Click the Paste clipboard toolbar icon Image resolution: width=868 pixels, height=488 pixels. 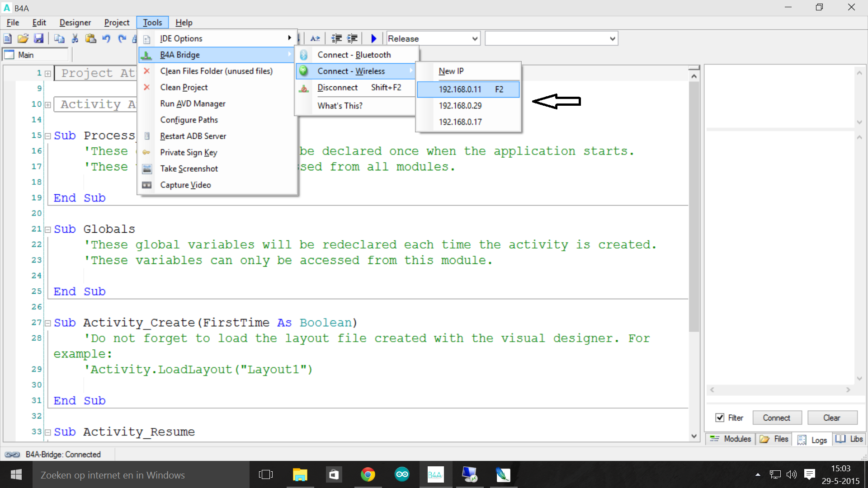[90, 38]
